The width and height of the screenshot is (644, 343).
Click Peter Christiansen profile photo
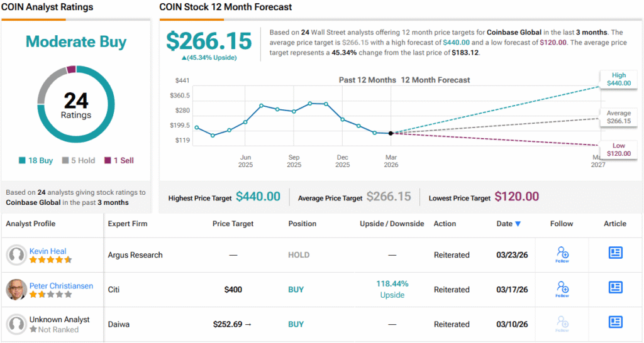(x=16, y=289)
